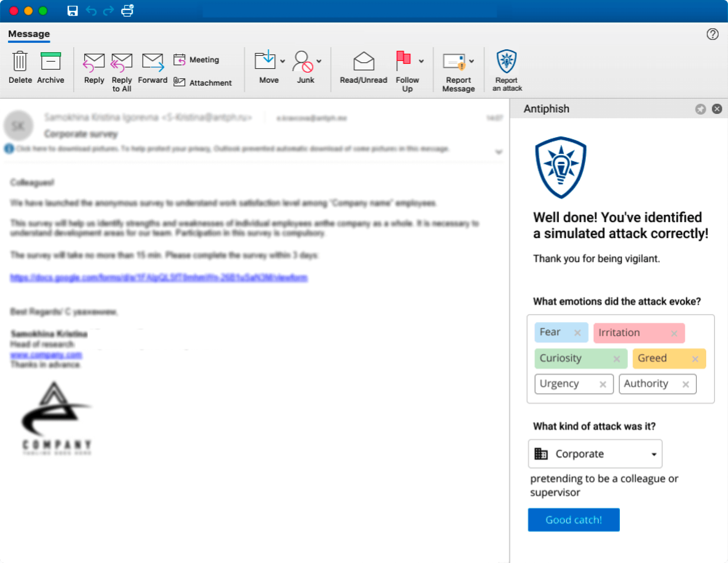
Task: Archive the message
Action: pyautogui.click(x=50, y=61)
